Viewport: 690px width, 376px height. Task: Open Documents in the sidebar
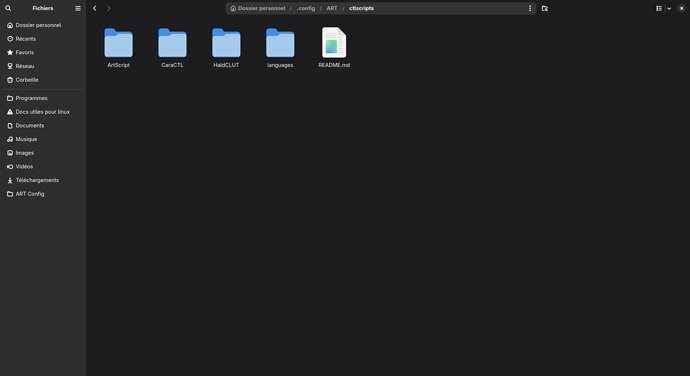(x=43, y=125)
